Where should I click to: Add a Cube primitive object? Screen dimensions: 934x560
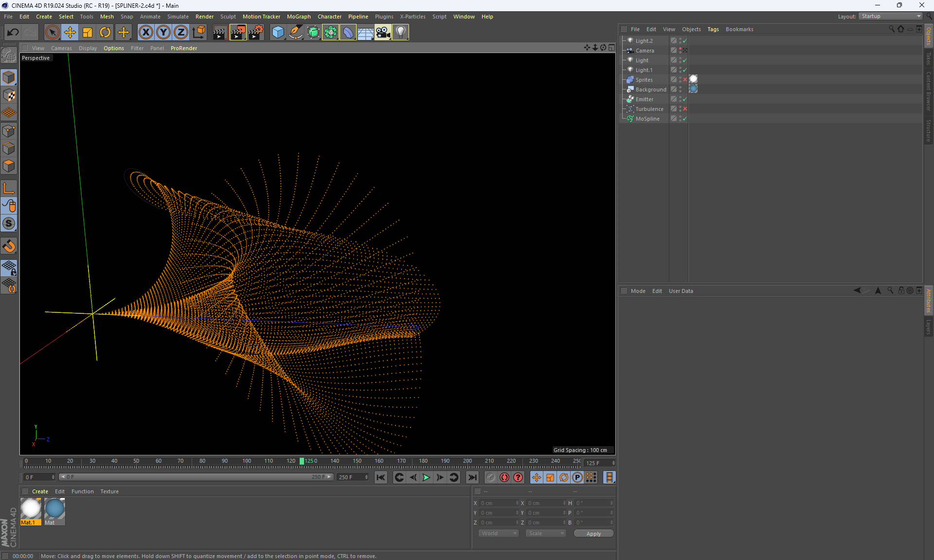pyautogui.click(x=278, y=33)
